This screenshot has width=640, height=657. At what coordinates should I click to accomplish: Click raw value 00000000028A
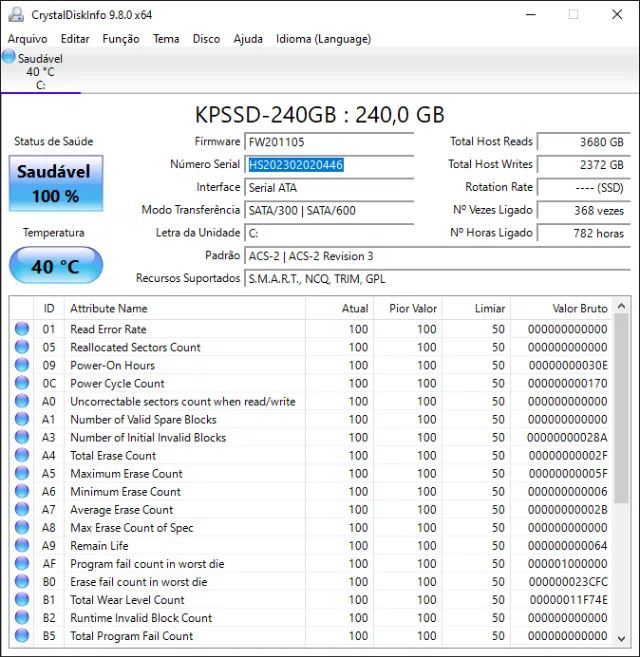coord(567,437)
